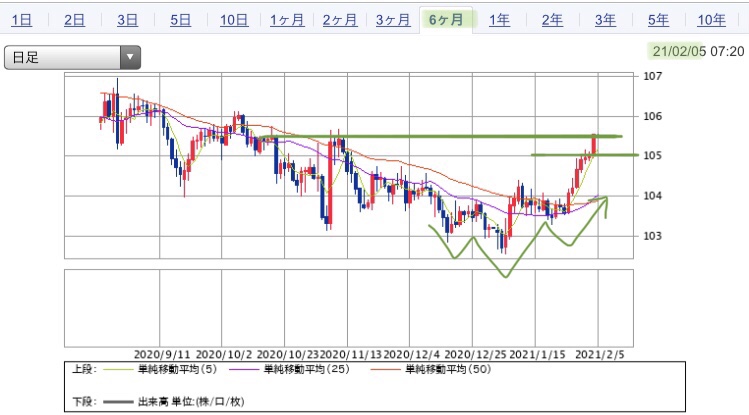The image size is (749, 415).
Task: Click the highlighted 6ヶ月 tab
Action: (x=446, y=20)
